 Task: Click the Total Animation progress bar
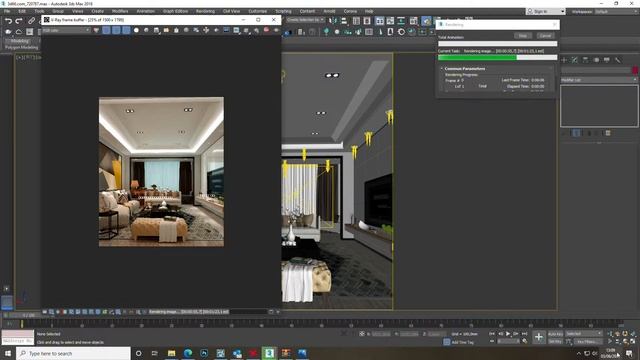(497, 44)
